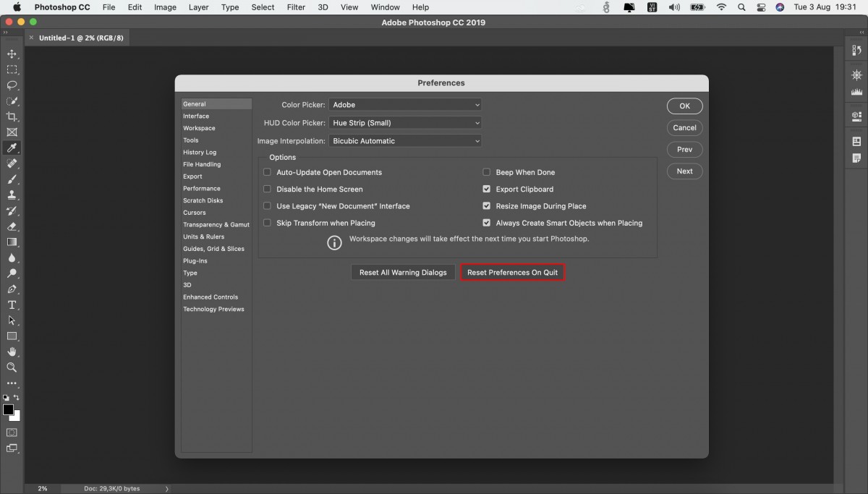Select the Rectangular Marquee tool

[x=12, y=70]
